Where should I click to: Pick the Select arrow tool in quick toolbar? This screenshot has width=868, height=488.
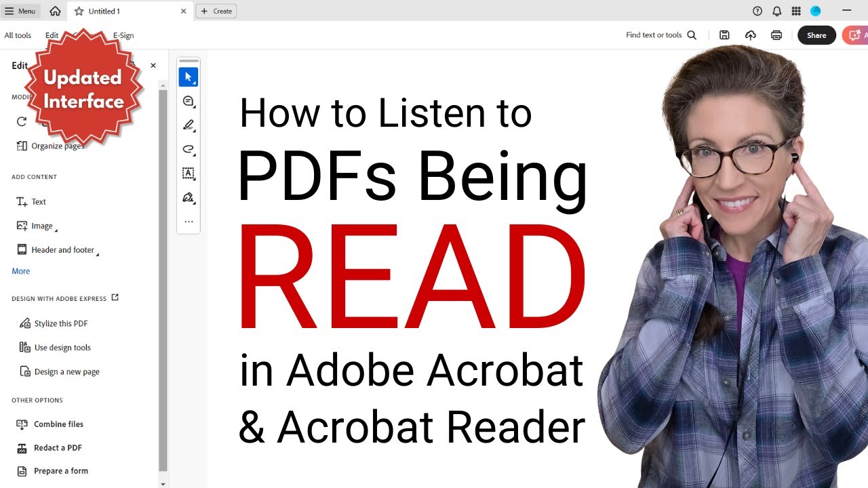(x=189, y=77)
